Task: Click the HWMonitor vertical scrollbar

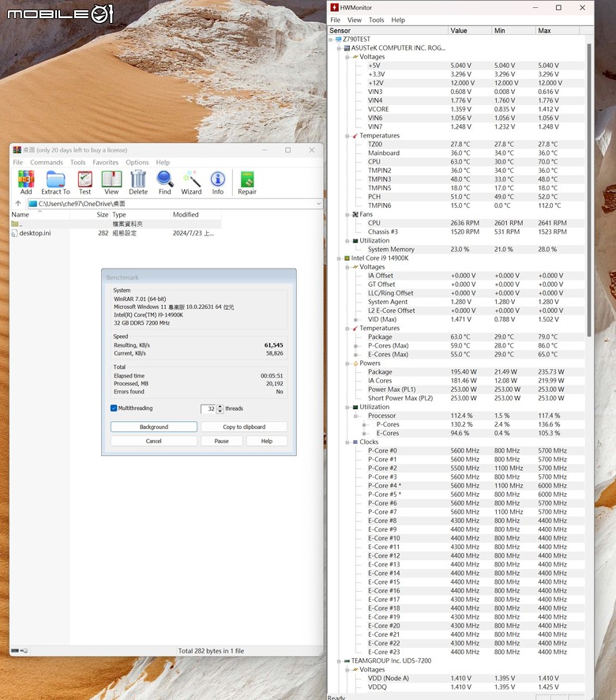Action: [589, 190]
